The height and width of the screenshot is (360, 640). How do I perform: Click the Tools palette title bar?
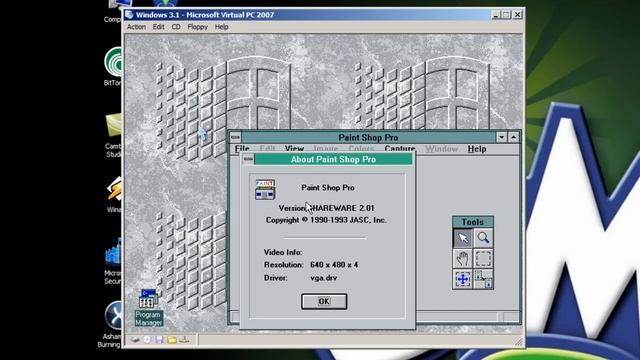pos(473,222)
